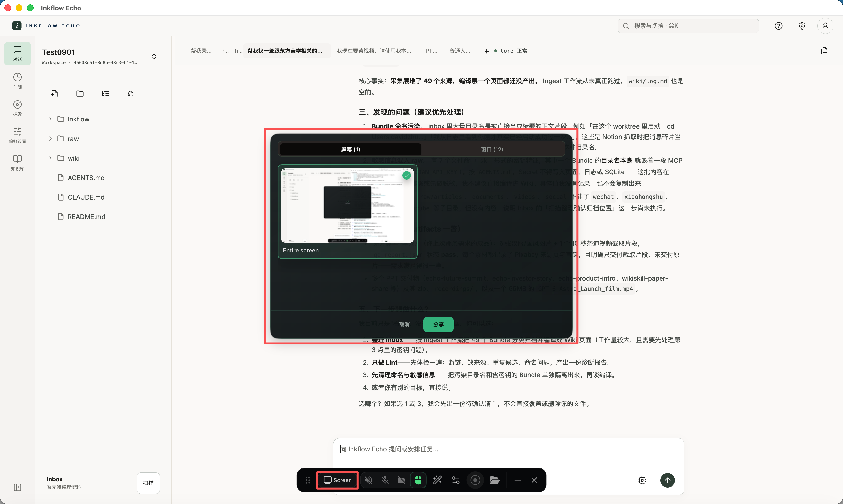Click 取消 to cancel screen picker
This screenshot has width=843, height=504.
point(404,324)
